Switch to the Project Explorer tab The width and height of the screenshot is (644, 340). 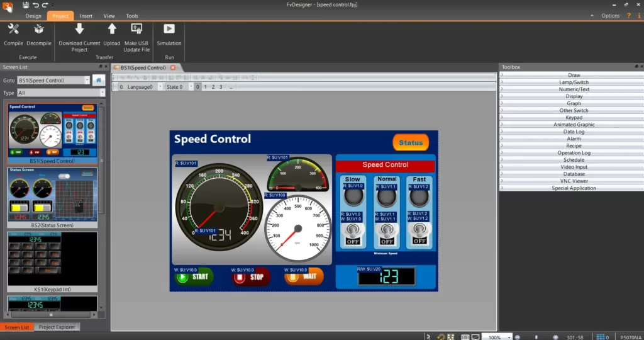click(x=57, y=327)
